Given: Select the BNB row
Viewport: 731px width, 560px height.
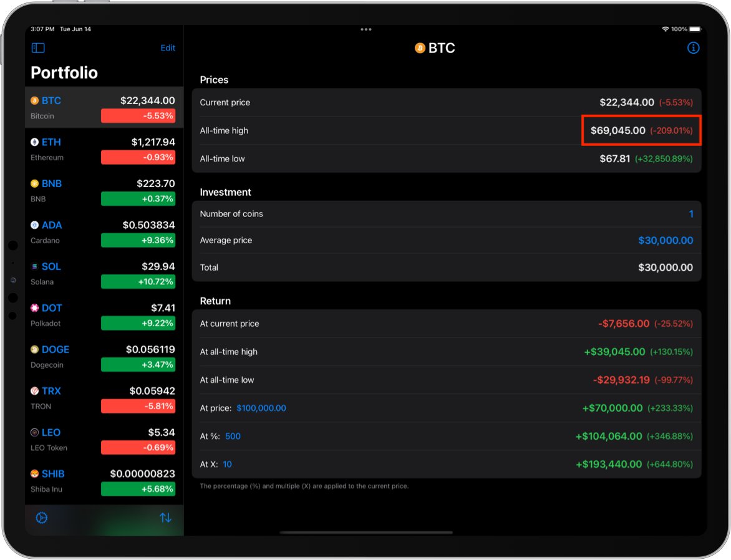Looking at the screenshot, I should (104, 191).
